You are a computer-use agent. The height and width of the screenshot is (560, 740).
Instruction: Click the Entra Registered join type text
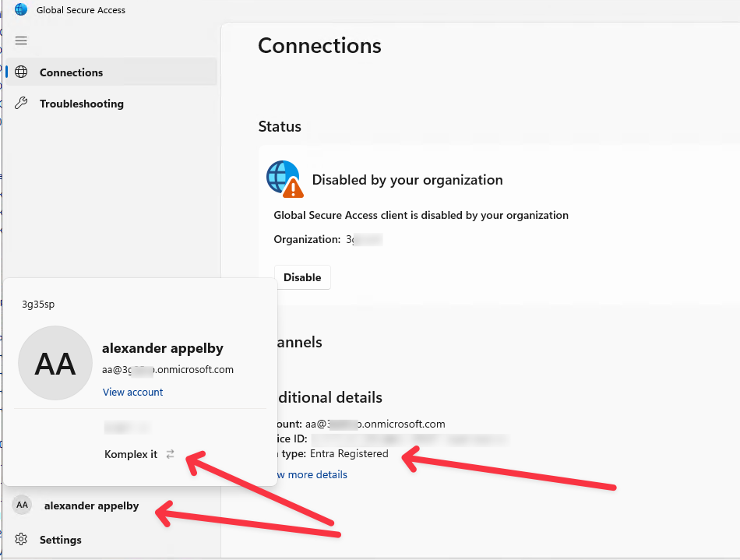pos(349,453)
